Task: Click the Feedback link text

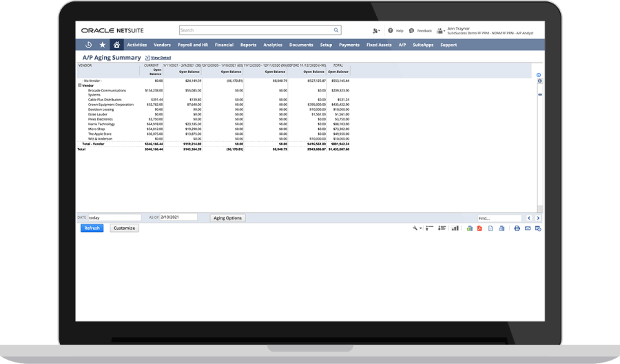Action: [x=424, y=31]
